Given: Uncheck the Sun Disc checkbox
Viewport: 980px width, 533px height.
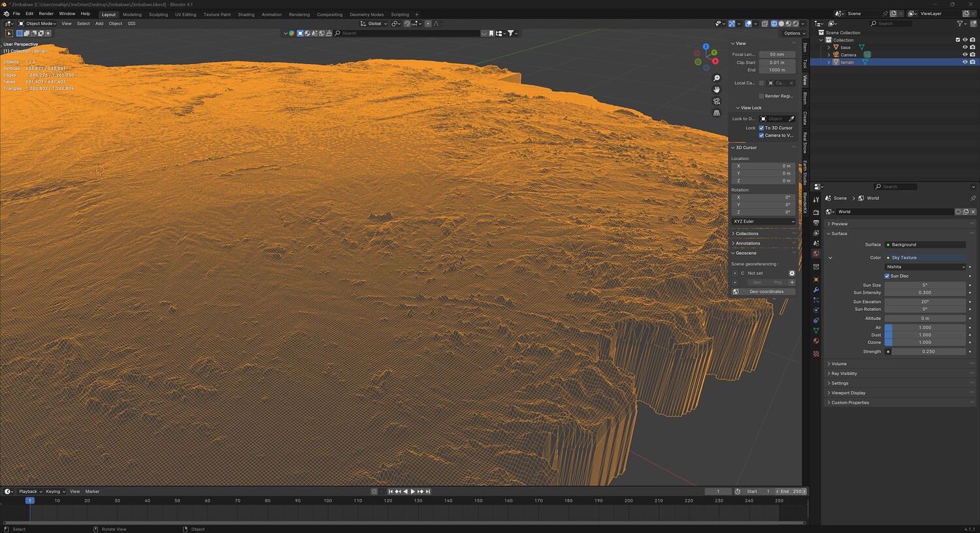Looking at the screenshot, I should 887,276.
